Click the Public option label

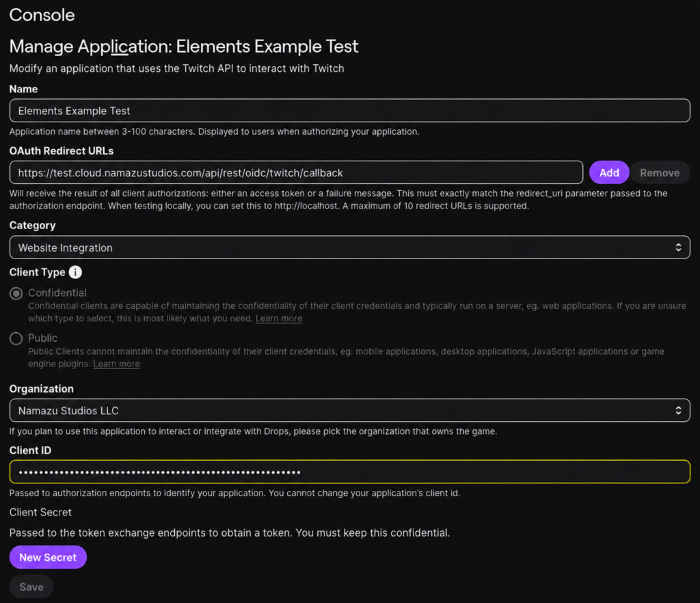42,338
